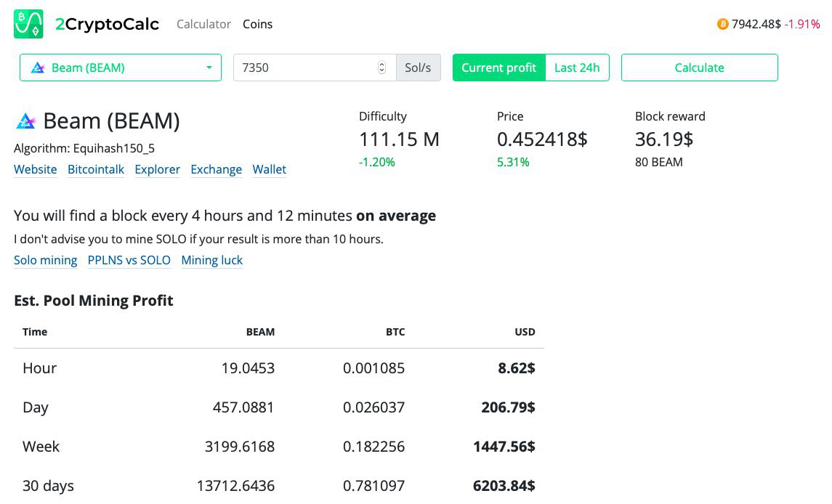Open the Exchange link
The width and height of the screenshot is (832, 504).
[217, 169]
